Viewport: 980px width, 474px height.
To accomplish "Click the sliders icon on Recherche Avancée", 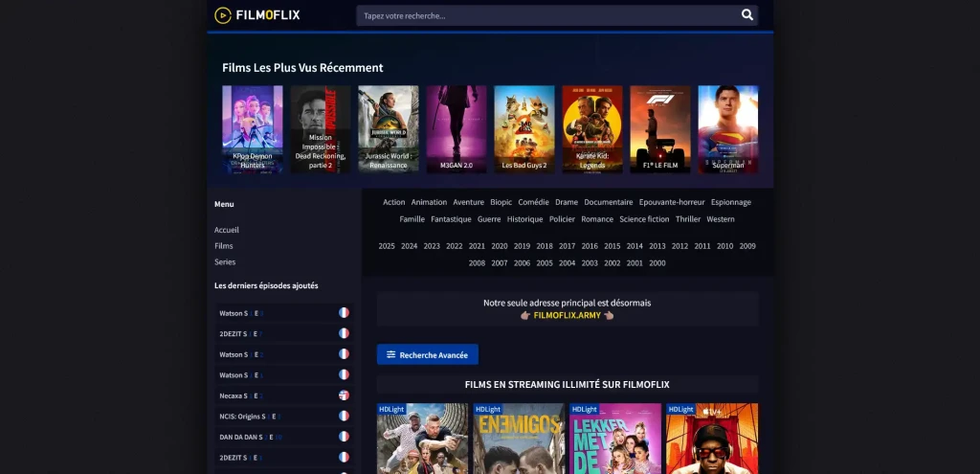I will [390, 354].
